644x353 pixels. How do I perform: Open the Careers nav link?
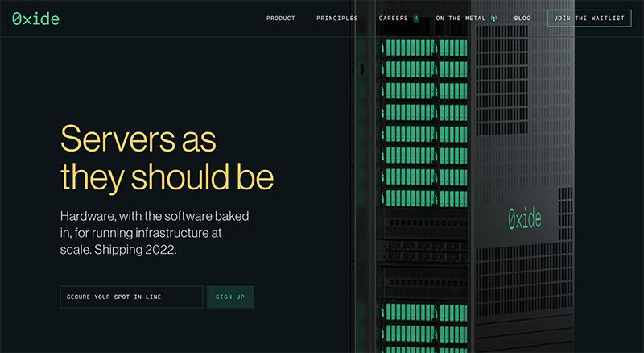pos(394,19)
